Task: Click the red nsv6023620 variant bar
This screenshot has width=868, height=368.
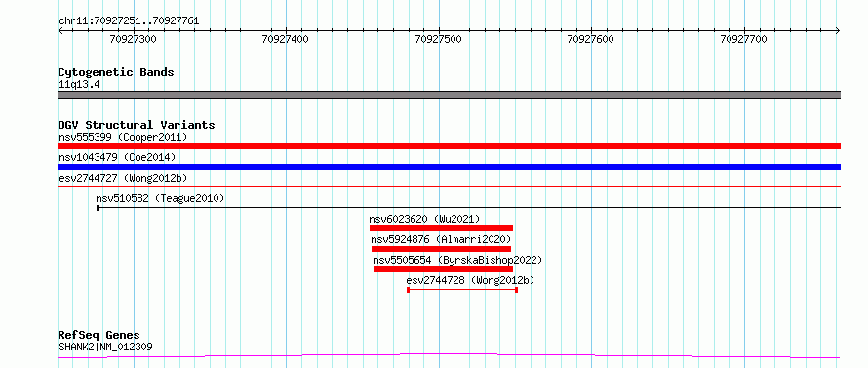Action: tap(441, 228)
